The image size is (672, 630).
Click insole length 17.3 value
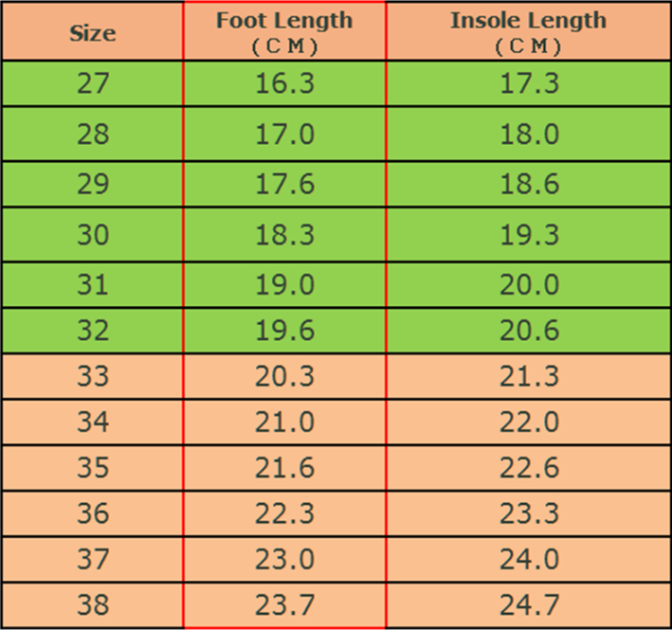tap(529, 83)
